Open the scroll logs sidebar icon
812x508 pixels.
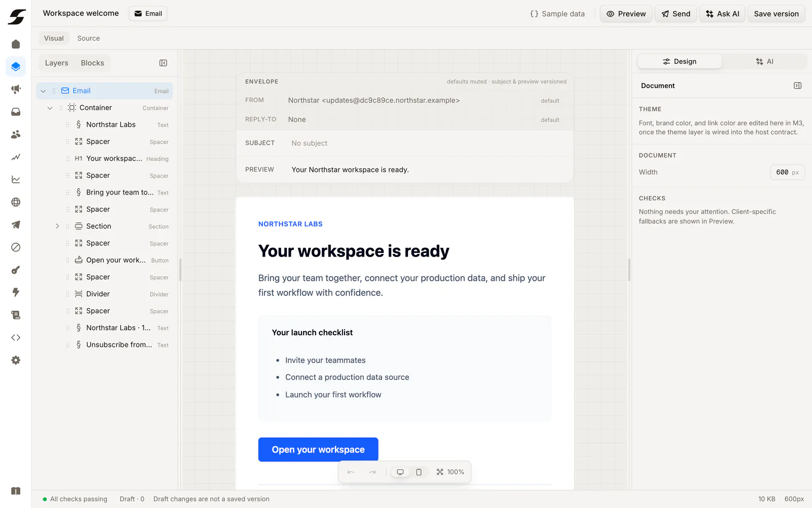[16, 315]
